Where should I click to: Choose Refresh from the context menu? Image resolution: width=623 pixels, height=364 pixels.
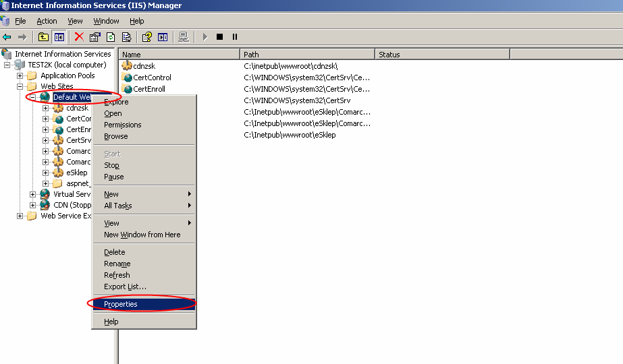pos(144,275)
